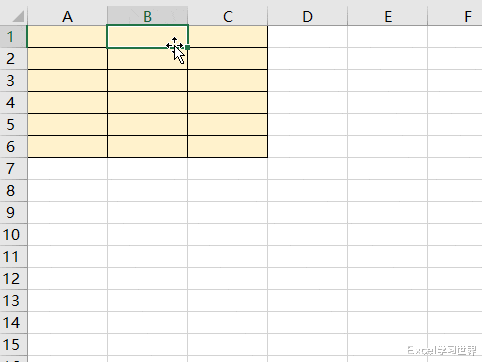This screenshot has width=482, height=362.
Task: Select row 1 header
Action: coord(13,37)
